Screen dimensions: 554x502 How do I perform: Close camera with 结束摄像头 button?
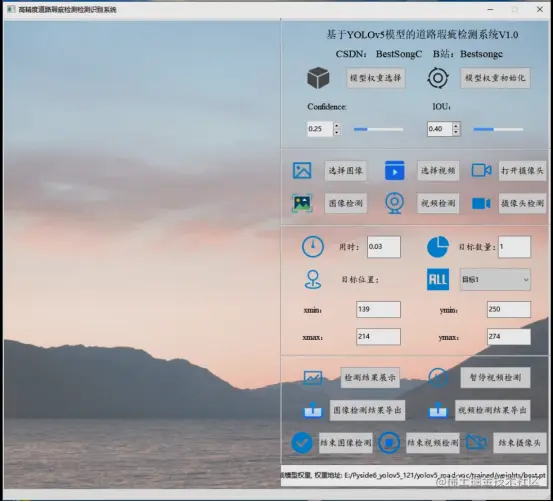tap(519, 443)
